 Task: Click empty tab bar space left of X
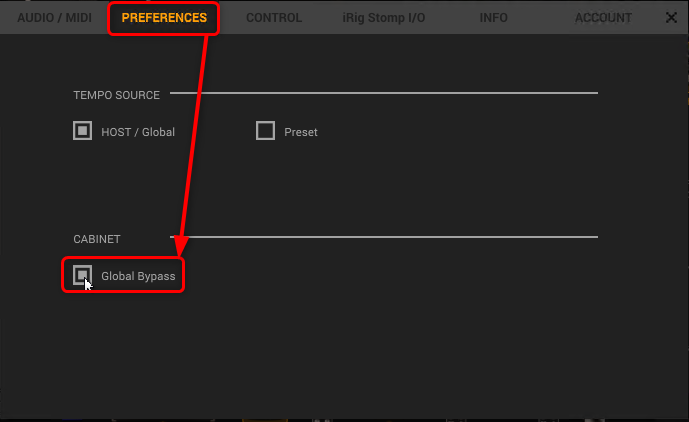tap(648, 18)
